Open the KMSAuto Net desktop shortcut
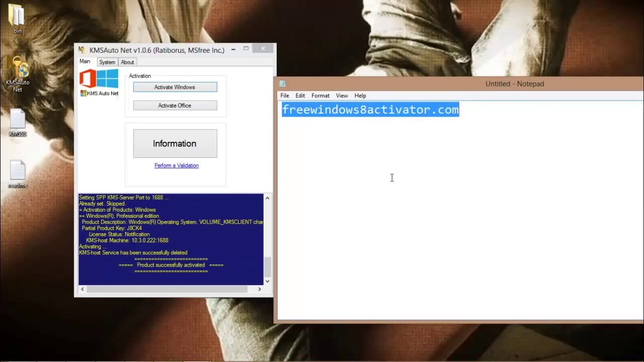 click(18, 74)
